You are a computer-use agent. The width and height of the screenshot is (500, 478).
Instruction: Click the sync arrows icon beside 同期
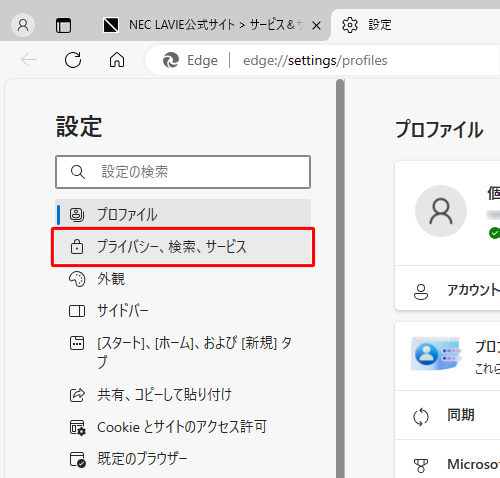421,417
